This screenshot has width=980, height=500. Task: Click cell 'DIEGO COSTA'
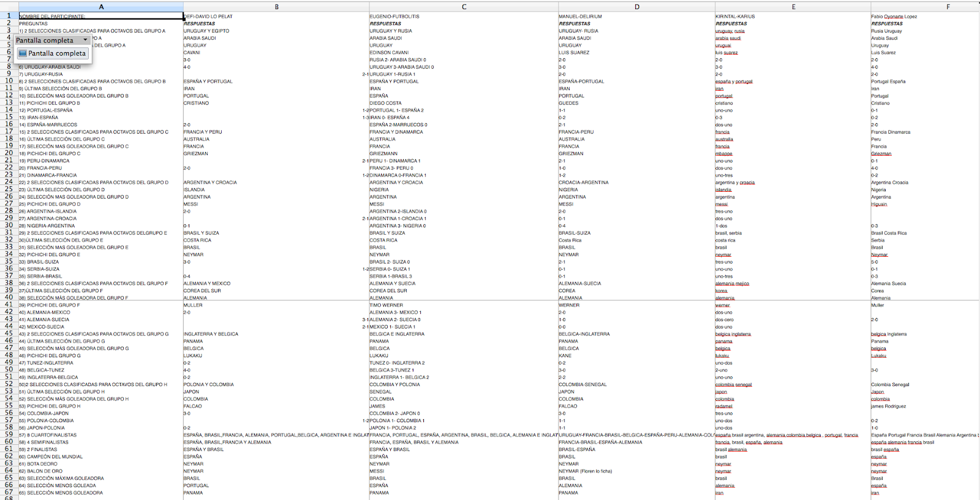[x=385, y=103]
